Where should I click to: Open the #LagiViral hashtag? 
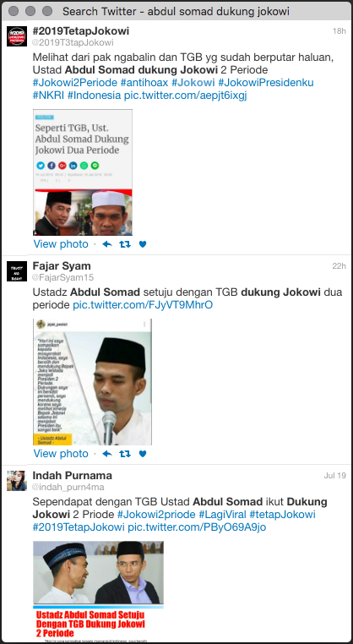[223, 514]
